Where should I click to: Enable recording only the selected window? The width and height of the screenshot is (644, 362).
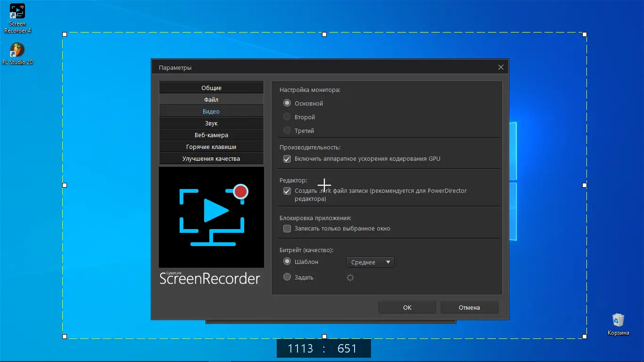click(287, 228)
